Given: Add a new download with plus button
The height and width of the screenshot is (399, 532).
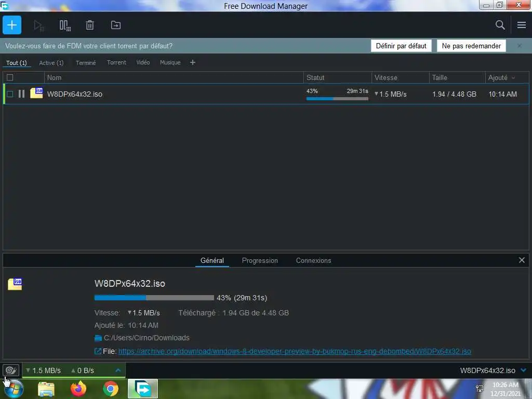Looking at the screenshot, I should pyautogui.click(x=12, y=25).
